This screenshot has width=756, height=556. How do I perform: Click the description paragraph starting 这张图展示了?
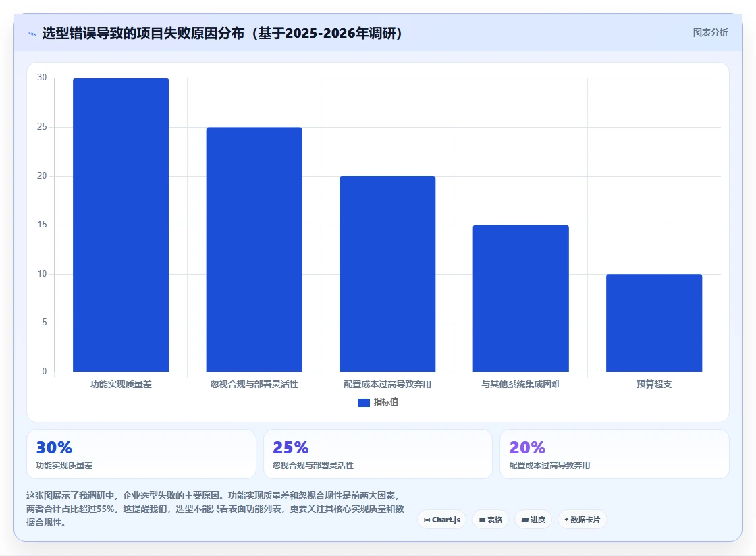click(215, 509)
